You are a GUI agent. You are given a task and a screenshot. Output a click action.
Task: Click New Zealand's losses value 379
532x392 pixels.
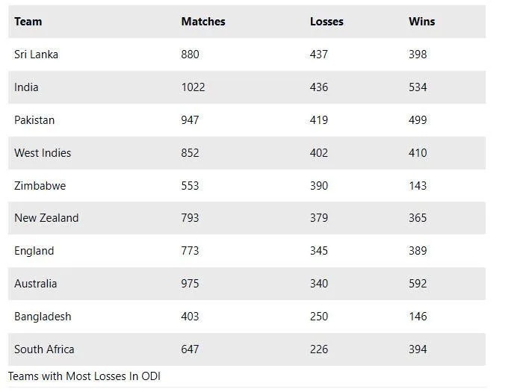coord(319,218)
